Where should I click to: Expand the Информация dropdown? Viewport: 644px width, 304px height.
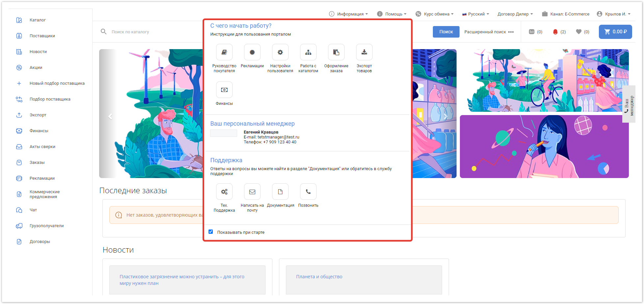(x=349, y=14)
